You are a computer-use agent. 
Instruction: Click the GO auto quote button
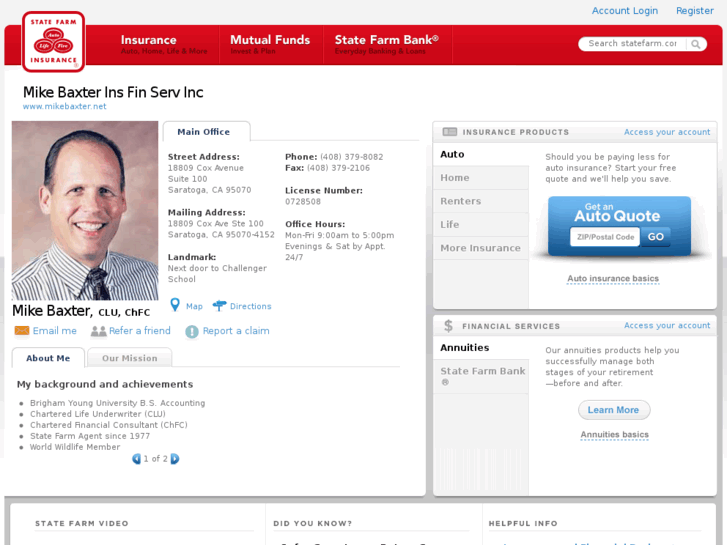tap(655, 237)
